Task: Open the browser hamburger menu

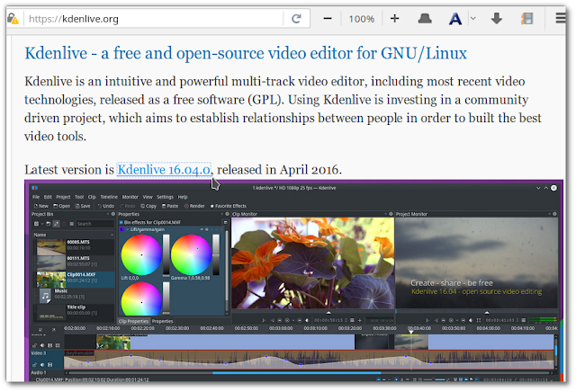Action: coord(561,18)
